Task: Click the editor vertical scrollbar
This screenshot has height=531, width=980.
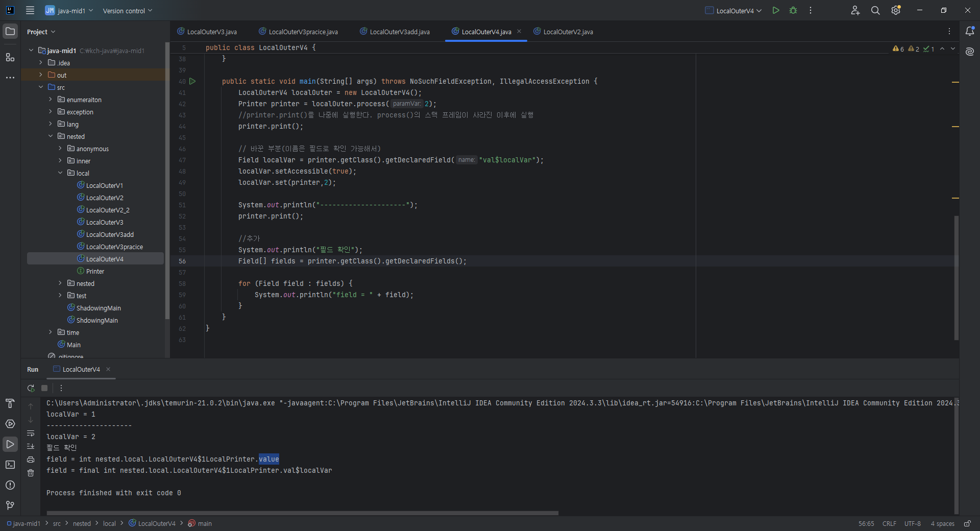Action: coord(957,278)
